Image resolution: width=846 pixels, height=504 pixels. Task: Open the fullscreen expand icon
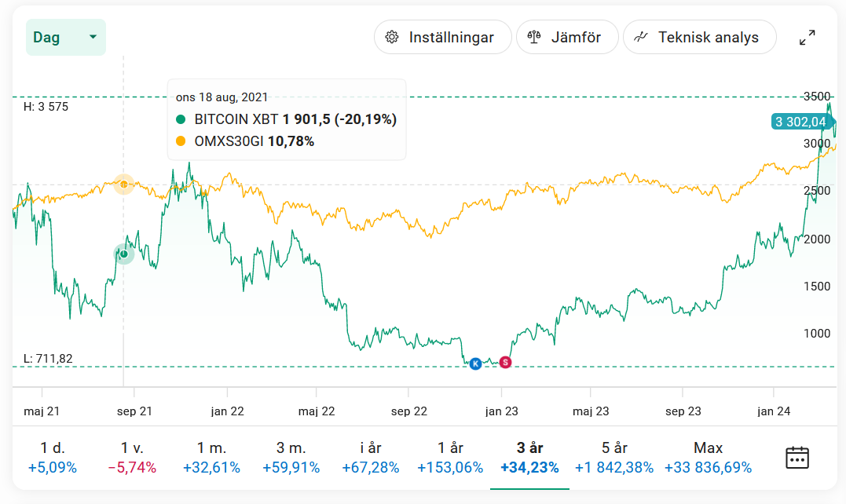pyautogui.click(x=807, y=37)
